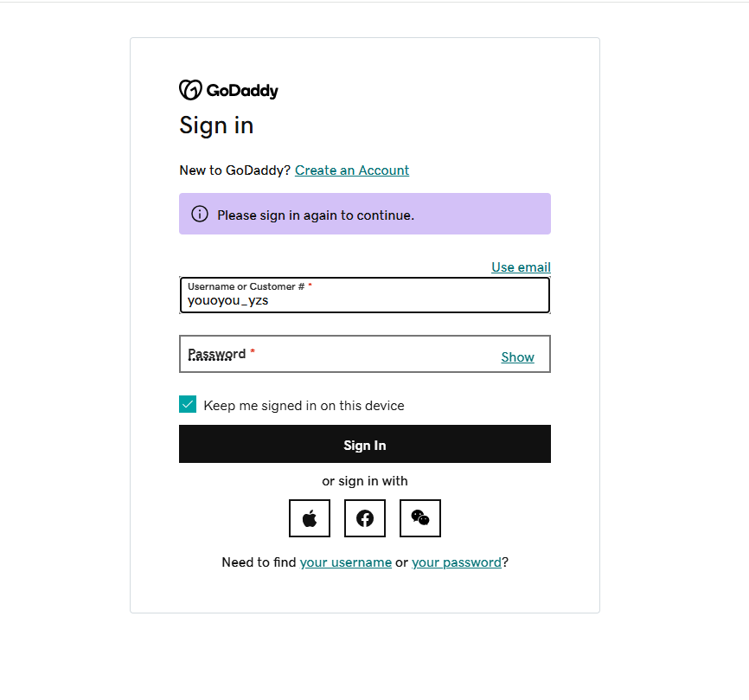
Task: Uncheck Keep me signed in on this device
Action: pyautogui.click(x=188, y=404)
